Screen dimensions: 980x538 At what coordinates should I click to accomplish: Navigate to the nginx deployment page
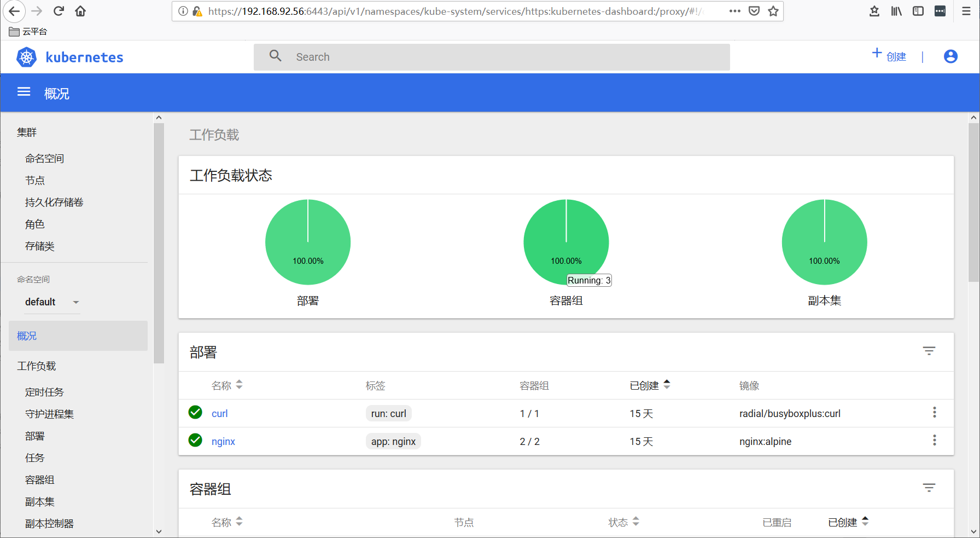[x=223, y=441]
